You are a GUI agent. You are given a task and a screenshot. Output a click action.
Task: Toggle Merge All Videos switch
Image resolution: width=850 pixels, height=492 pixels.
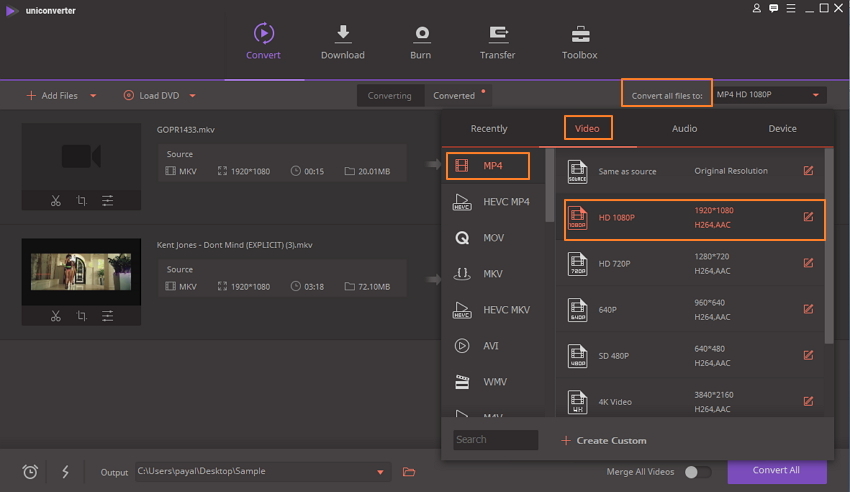click(697, 472)
